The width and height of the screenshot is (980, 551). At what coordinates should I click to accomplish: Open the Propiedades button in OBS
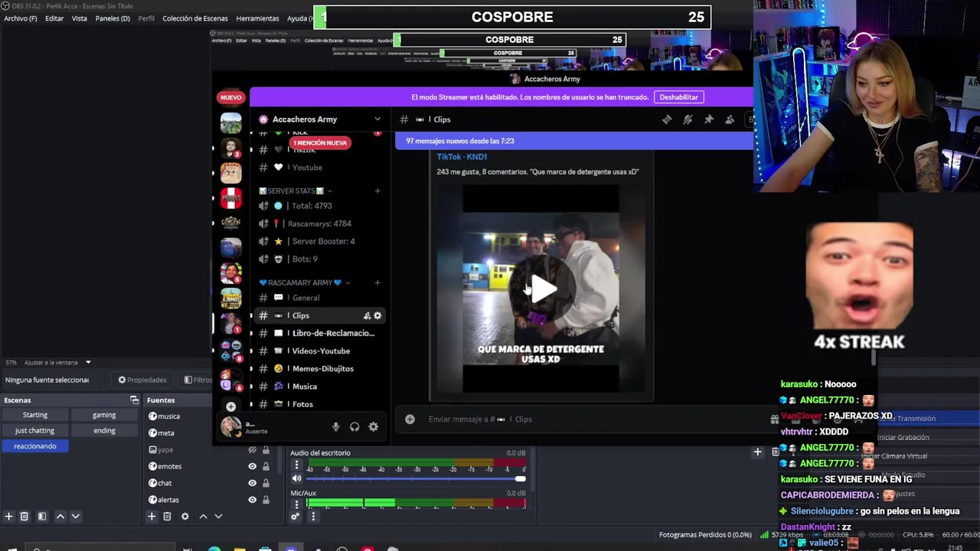click(x=142, y=380)
